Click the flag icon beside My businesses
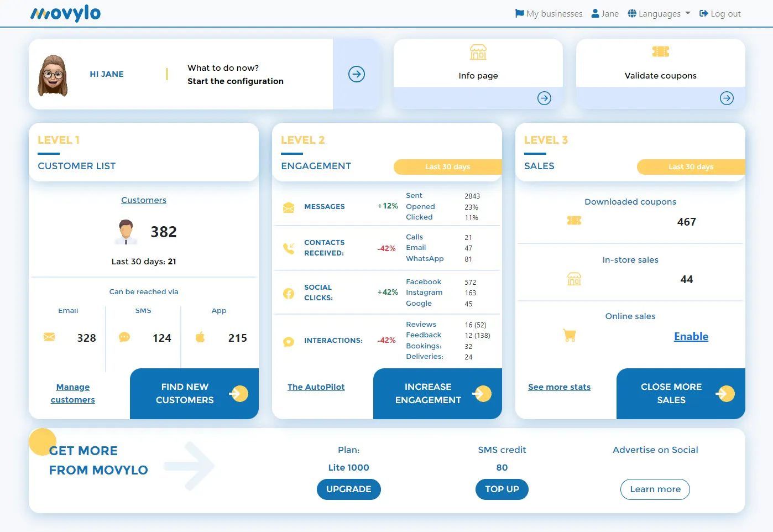The image size is (773, 532). click(x=520, y=13)
